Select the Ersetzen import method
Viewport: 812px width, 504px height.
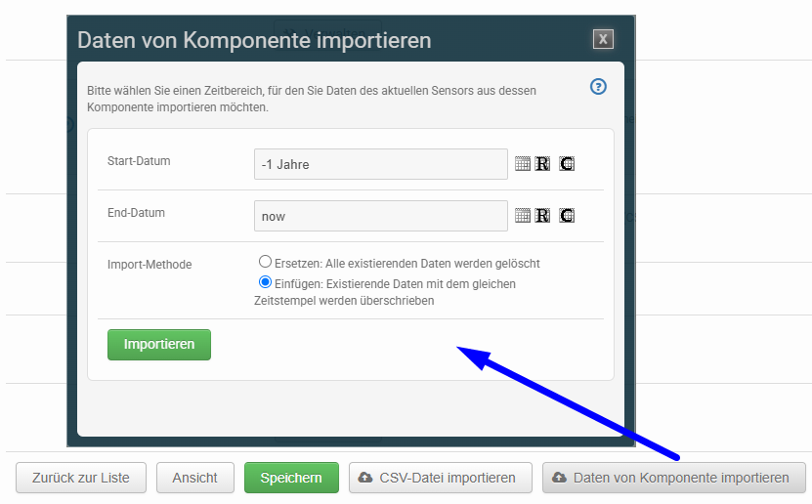[x=265, y=262]
